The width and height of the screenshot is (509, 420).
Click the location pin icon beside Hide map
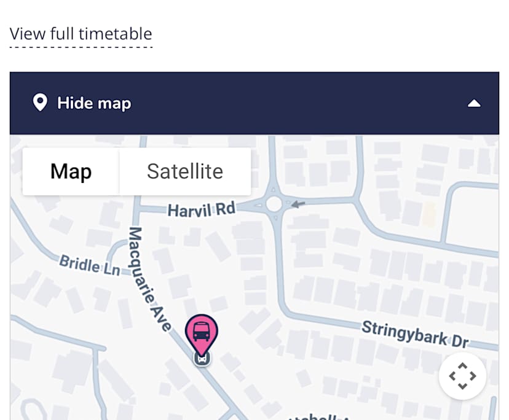pos(41,103)
